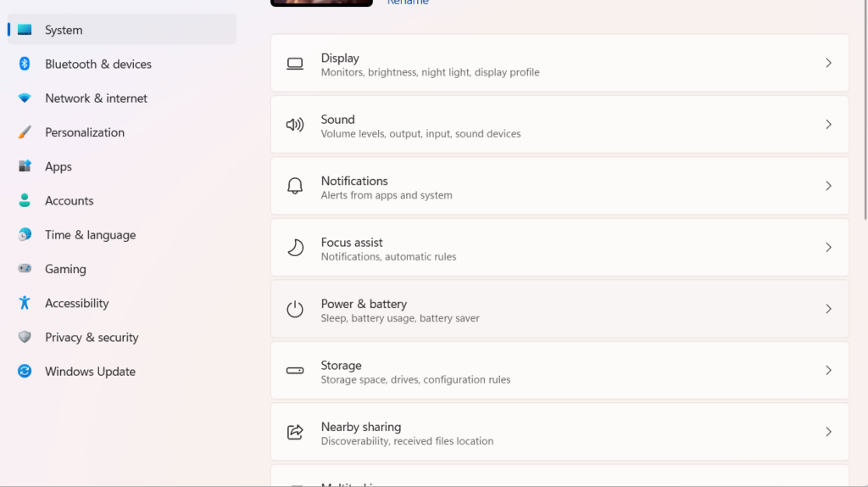868x487 pixels.
Task: Click the Sound speaker icon
Action: (294, 125)
